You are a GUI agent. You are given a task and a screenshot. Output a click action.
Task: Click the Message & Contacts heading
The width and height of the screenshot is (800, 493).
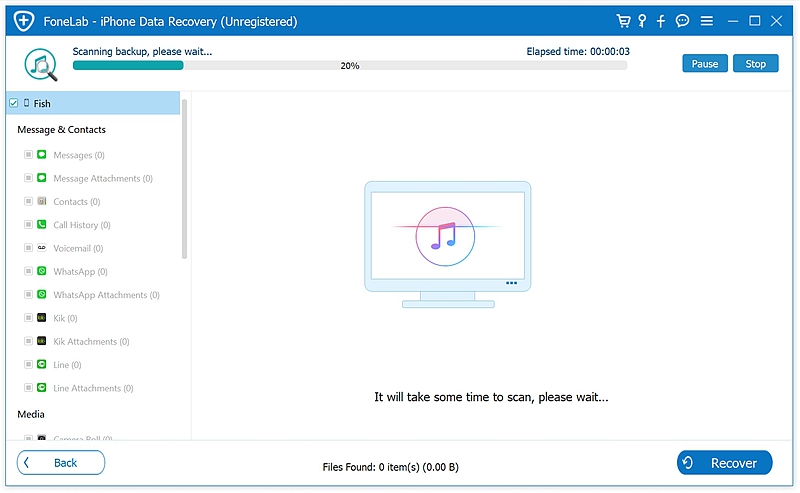click(61, 130)
